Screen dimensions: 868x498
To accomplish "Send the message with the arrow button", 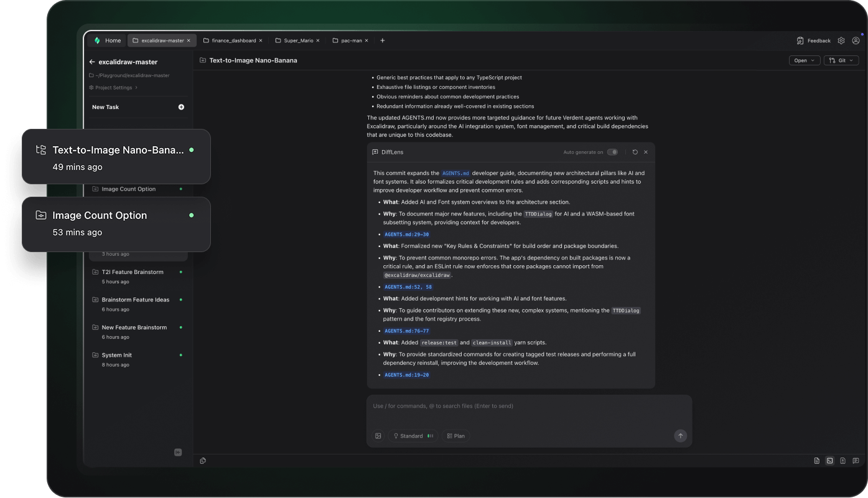I will [x=680, y=436].
